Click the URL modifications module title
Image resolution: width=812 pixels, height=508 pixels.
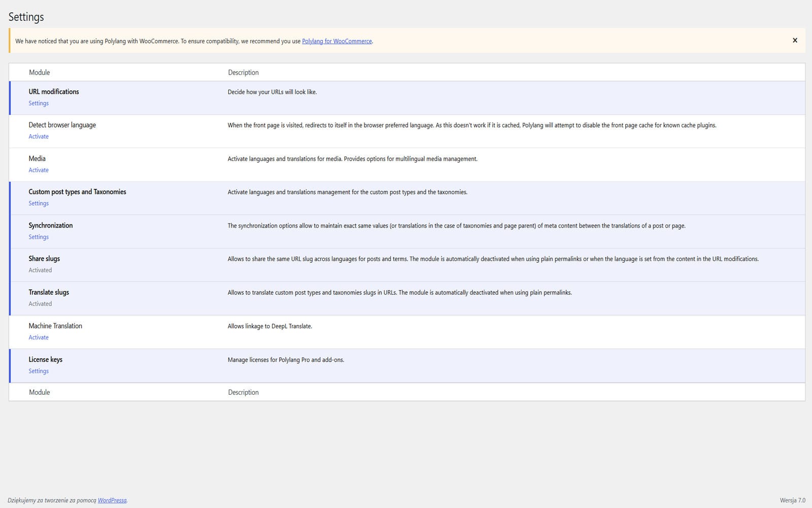[x=54, y=91]
